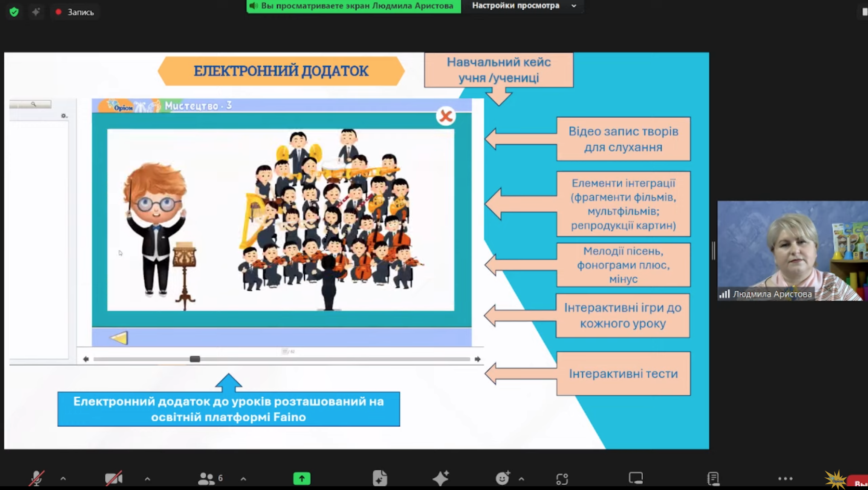Viewport: 868px width, 490px height.
Task: Expand video options chevron beside camera
Action: pyautogui.click(x=147, y=479)
